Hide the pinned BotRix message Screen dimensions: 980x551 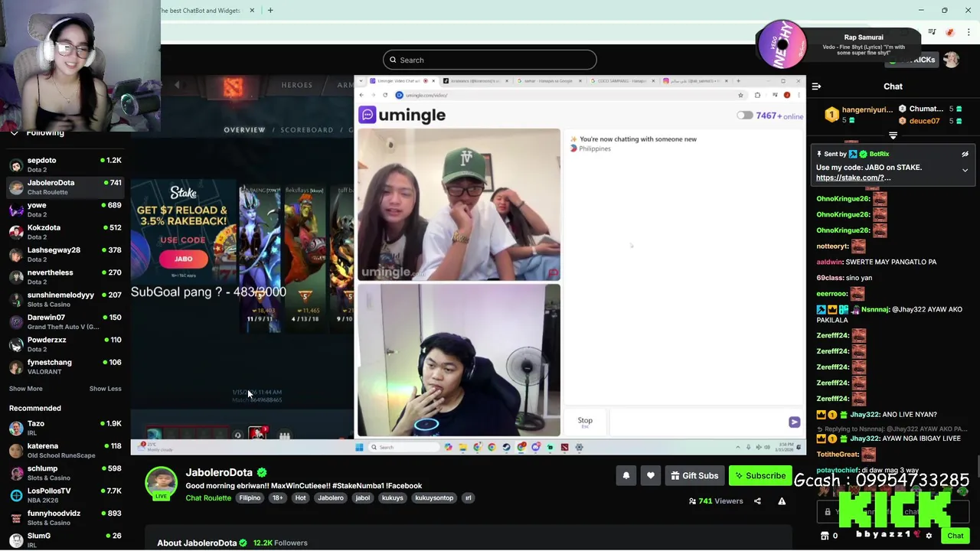(965, 154)
